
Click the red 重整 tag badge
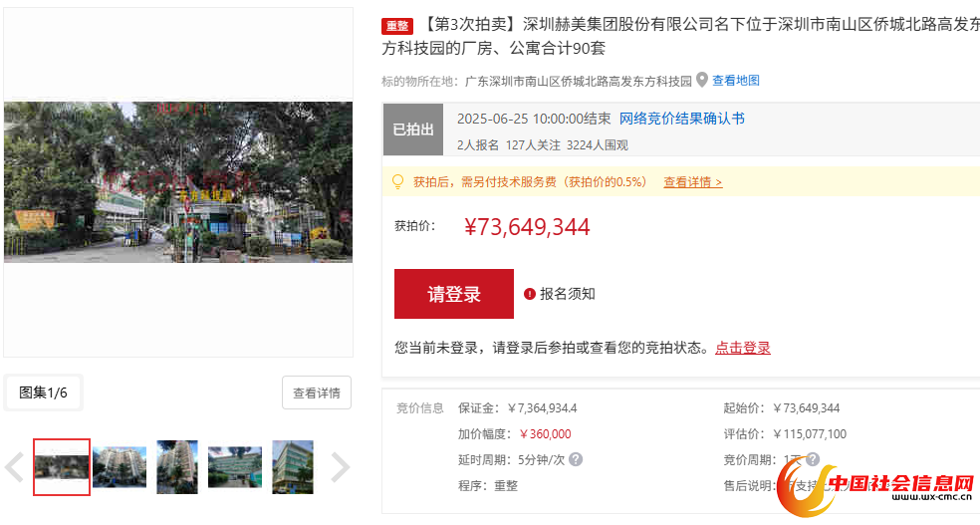397,26
